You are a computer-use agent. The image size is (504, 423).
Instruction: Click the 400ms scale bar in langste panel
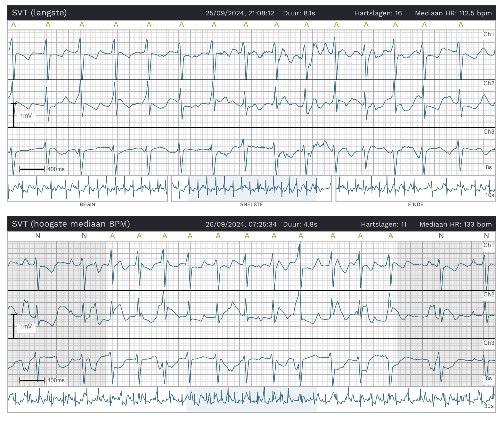[32, 169]
